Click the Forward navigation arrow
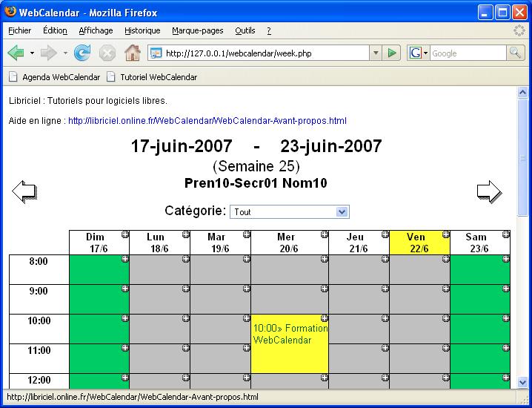532x408 pixels. [48, 53]
